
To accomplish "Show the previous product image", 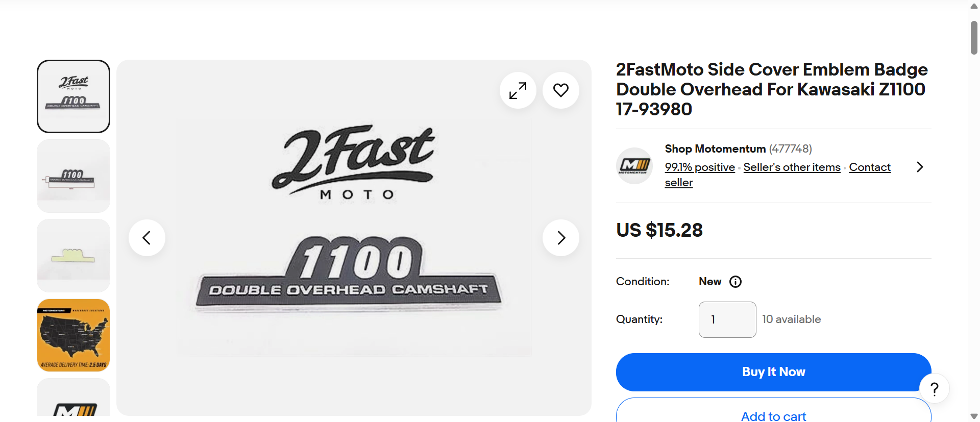I will tap(147, 238).
